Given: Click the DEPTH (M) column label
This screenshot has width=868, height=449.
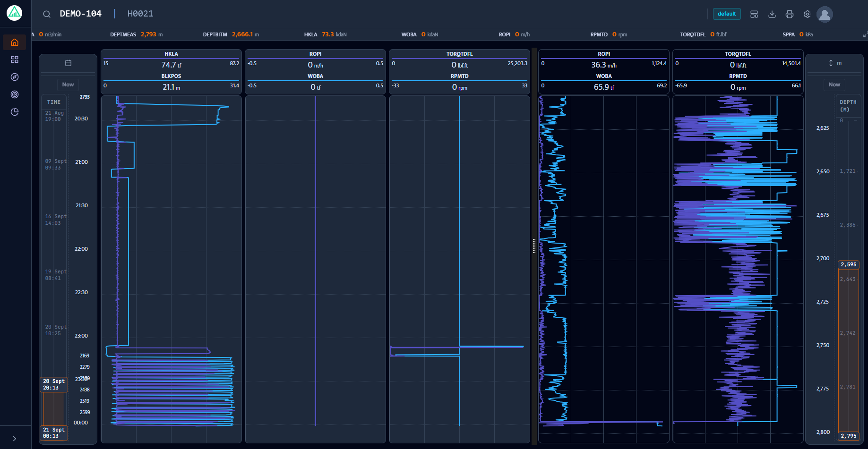Looking at the screenshot, I should [848, 106].
